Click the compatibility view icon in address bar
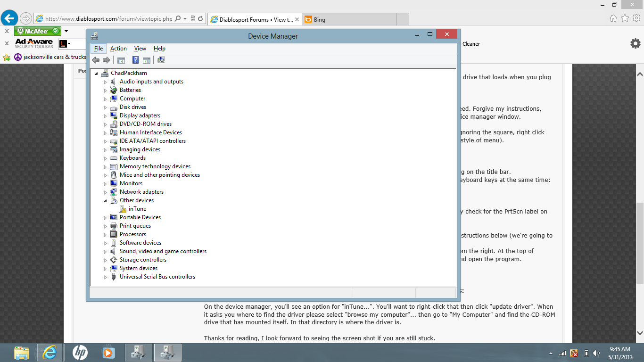 click(x=193, y=19)
